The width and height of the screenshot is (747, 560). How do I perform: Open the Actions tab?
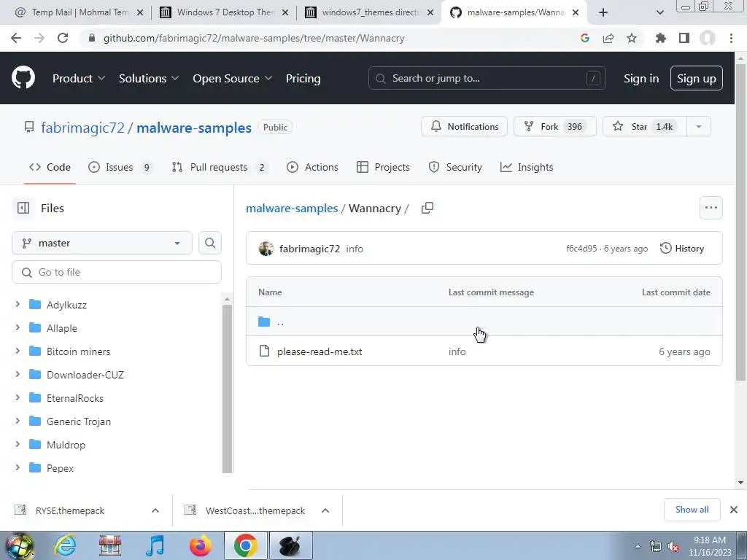[x=312, y=167]
